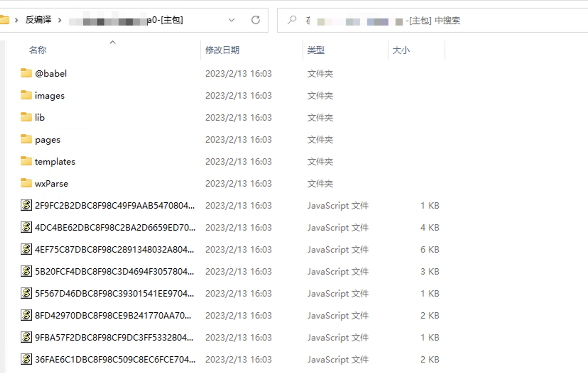Open the lib folder

[x=40, y=117]
